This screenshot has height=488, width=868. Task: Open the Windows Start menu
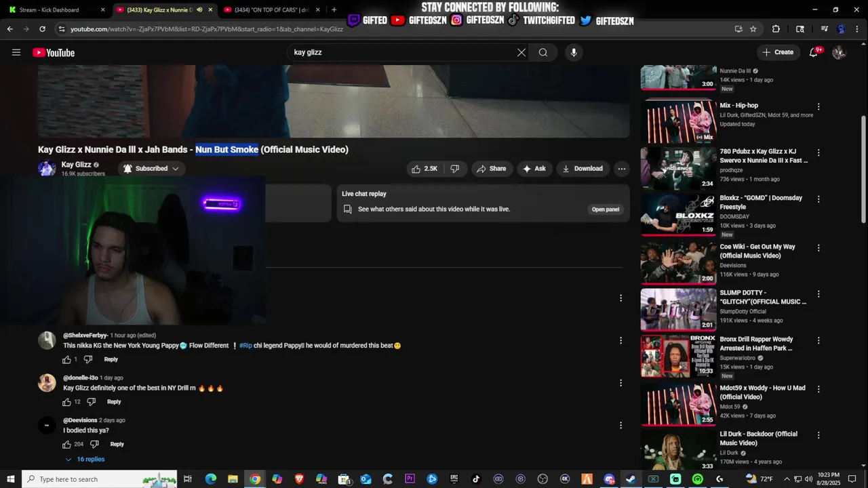[11, 479]
